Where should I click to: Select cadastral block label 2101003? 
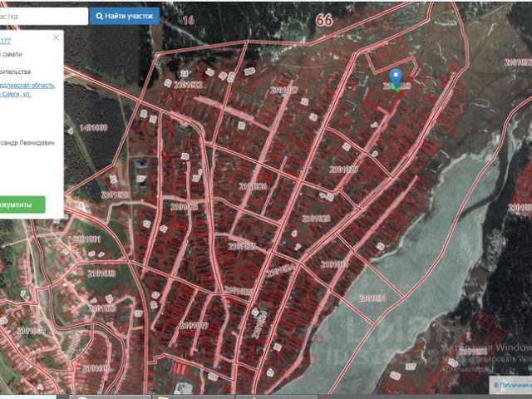coord(102,308)
